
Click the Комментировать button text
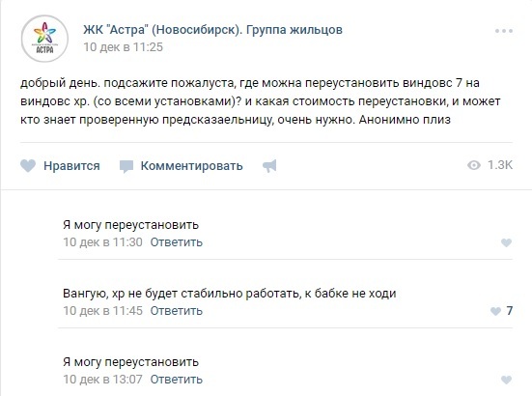click(192, 165)
